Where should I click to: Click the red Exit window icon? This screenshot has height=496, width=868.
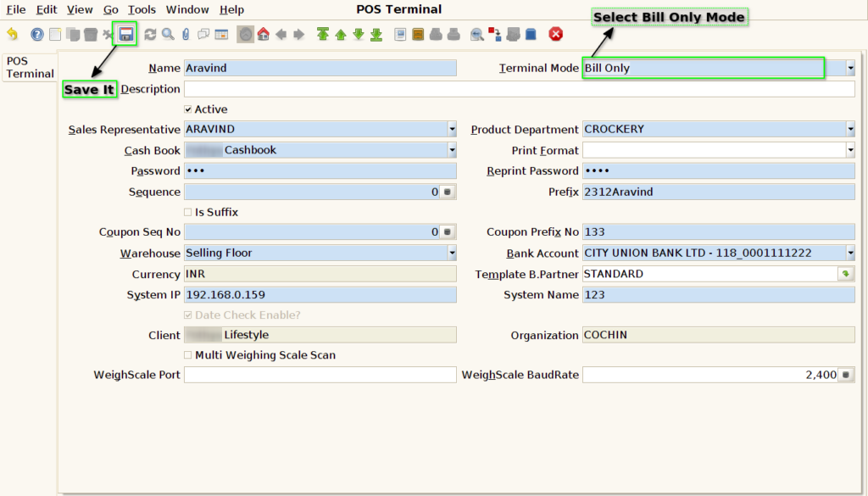[556, 34]
